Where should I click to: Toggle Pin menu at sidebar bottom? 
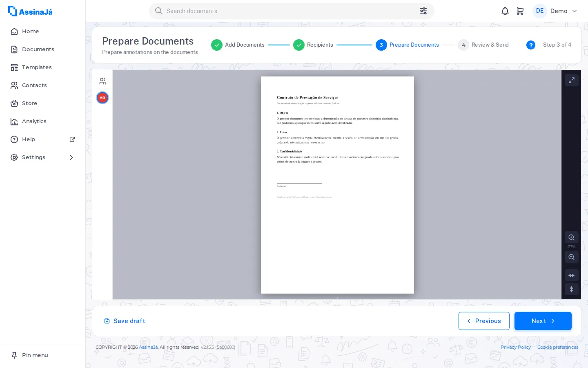(x=29, y=355)
